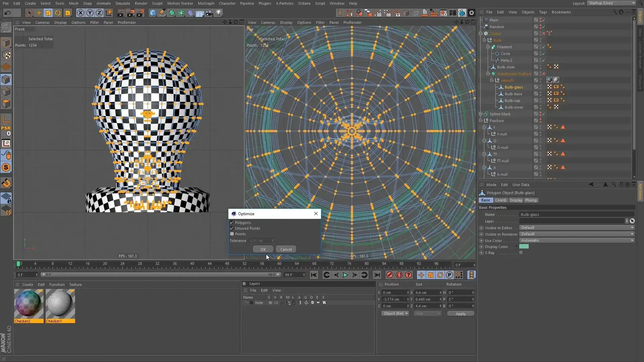
Task: Open the Visible in Editor dropdown
Action: (578, 228)
